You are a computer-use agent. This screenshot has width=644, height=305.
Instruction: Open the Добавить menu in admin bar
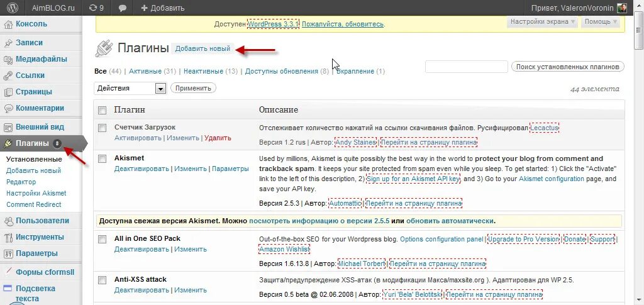coord(163,8)
